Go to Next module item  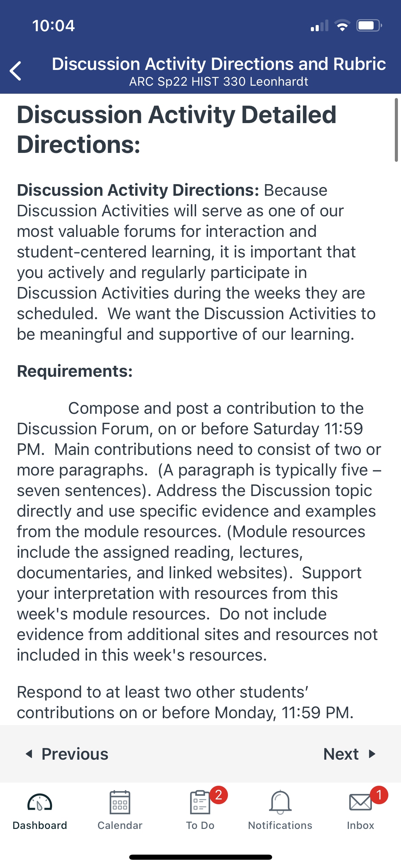click(350, 754)
